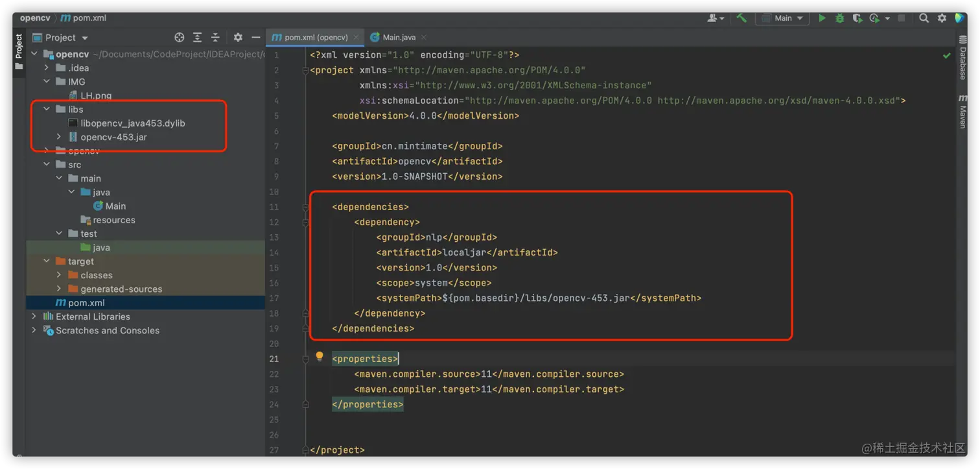The width and height of the screenshot is (980, 469).
Task: Close the pom.xml (opencv) tab
Action: (356, 38)
